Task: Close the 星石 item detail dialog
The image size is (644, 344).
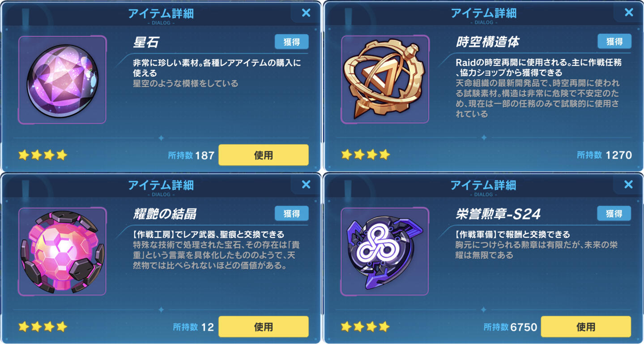Action: click(306, 13)
